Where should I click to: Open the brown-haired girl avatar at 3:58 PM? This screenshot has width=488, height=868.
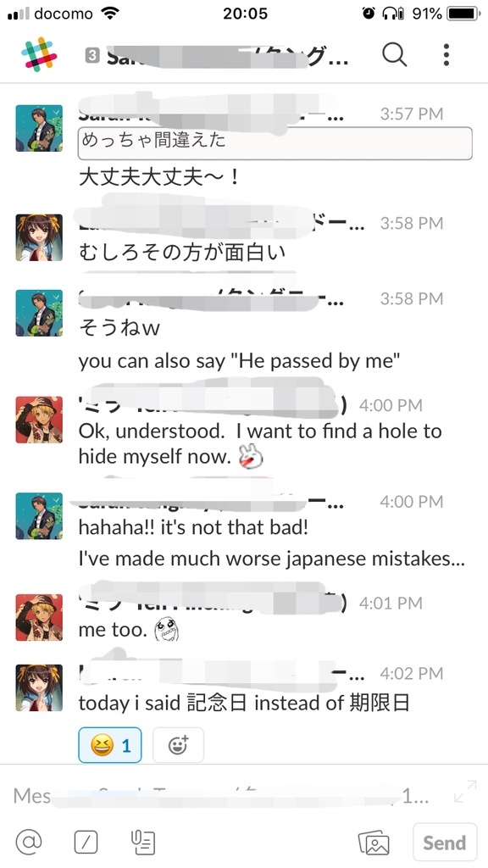[x=39, y=237]
